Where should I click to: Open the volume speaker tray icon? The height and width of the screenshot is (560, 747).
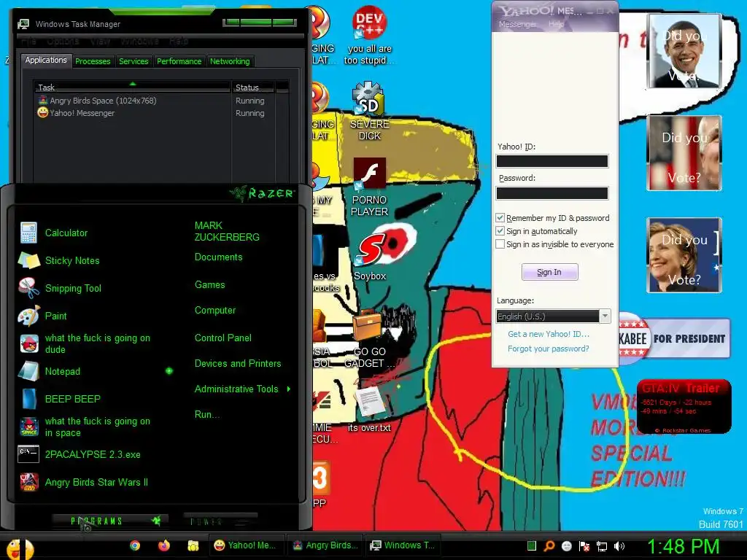pos(619,546)
